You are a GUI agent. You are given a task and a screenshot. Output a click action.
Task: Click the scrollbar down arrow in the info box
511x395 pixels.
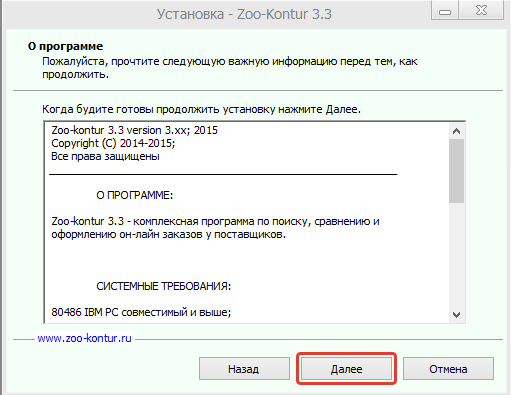pyautogui.click(x=456, y=314)
